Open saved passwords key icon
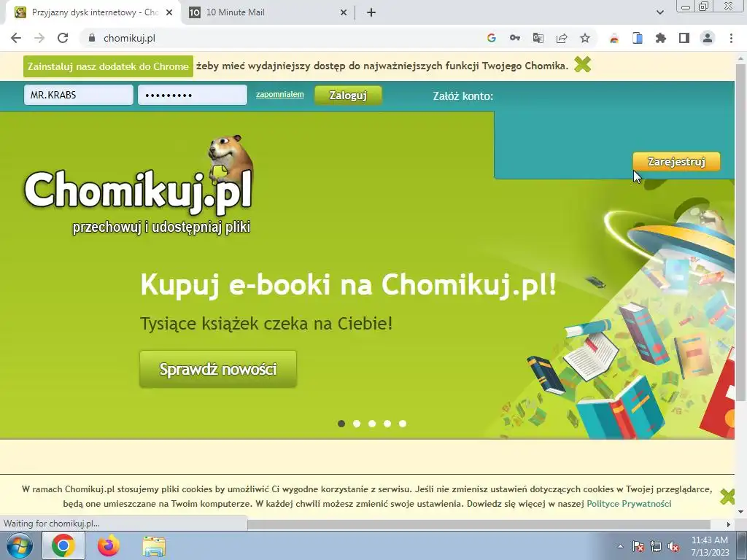This screenshot has height=560, width=747. point(514,38)
